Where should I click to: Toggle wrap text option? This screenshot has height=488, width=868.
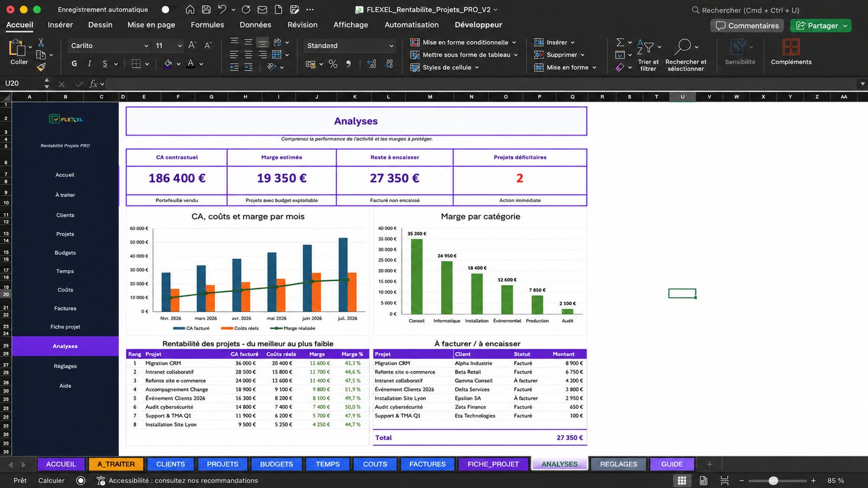tap(277, 42)
